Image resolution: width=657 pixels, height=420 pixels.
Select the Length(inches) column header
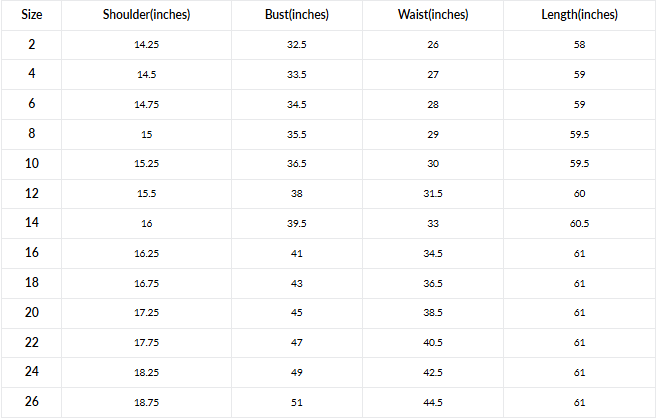[x=580, y=15]
